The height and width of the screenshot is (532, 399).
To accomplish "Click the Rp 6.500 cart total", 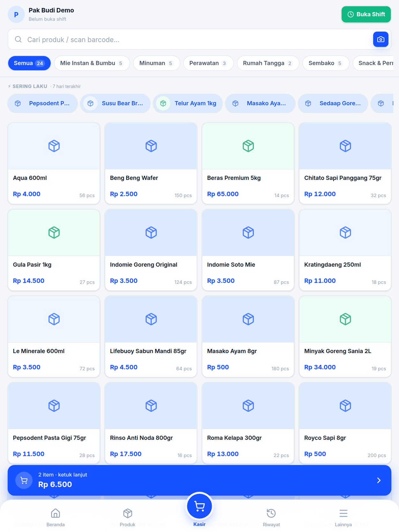I will tap(55, 484).
